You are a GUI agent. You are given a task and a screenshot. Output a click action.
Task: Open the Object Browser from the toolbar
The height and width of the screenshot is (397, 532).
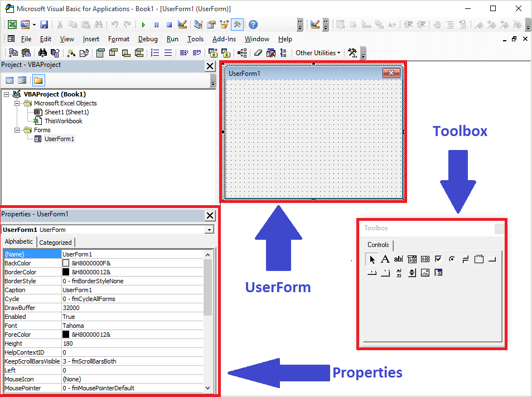224,25
